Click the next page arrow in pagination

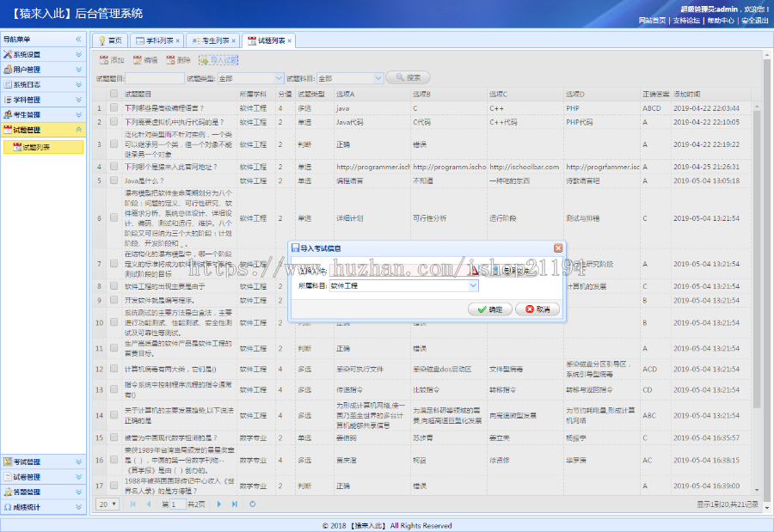pyautogui.click(x=218, y=504)
